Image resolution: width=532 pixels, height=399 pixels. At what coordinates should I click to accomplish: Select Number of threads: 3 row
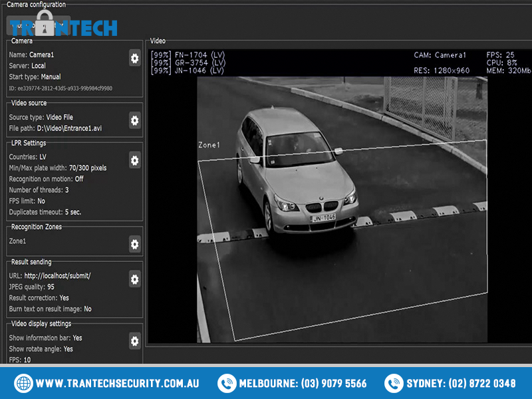39,190
